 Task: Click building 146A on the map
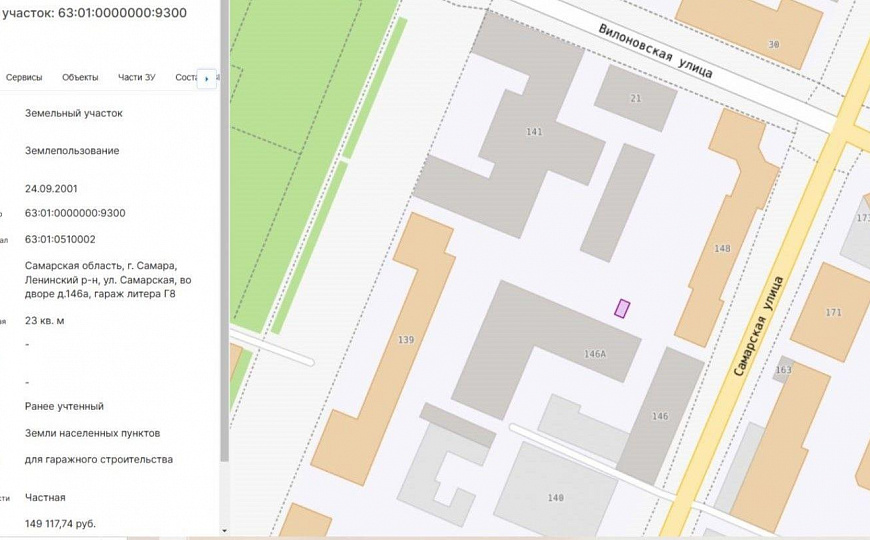pyautogui.click(x=595, y=354)
